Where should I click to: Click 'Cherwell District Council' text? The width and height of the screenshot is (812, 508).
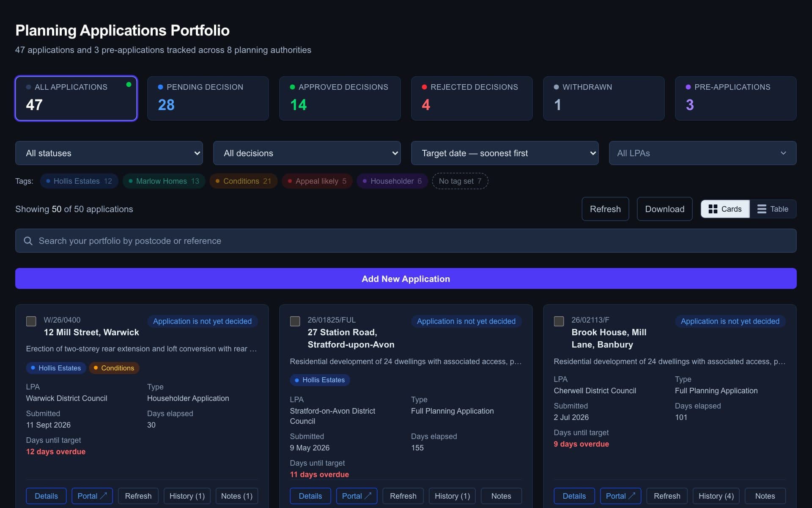click(x=595, y=391)
